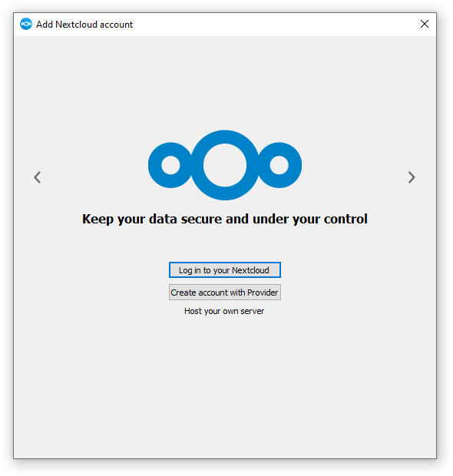Close the Add Nextcloud account dialog
This screenshot has width=453, height=476.
pos(425,24)
